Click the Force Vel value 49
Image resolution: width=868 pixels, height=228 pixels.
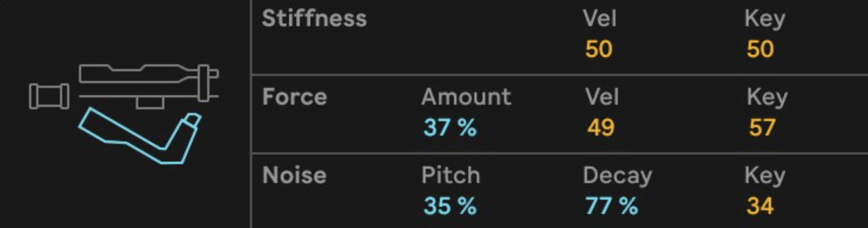[x=601, y=128]
